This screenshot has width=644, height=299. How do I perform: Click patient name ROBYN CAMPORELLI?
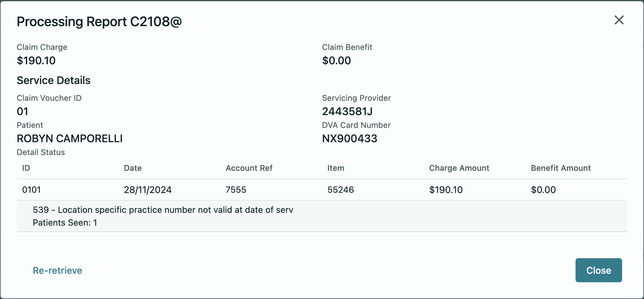70,139
